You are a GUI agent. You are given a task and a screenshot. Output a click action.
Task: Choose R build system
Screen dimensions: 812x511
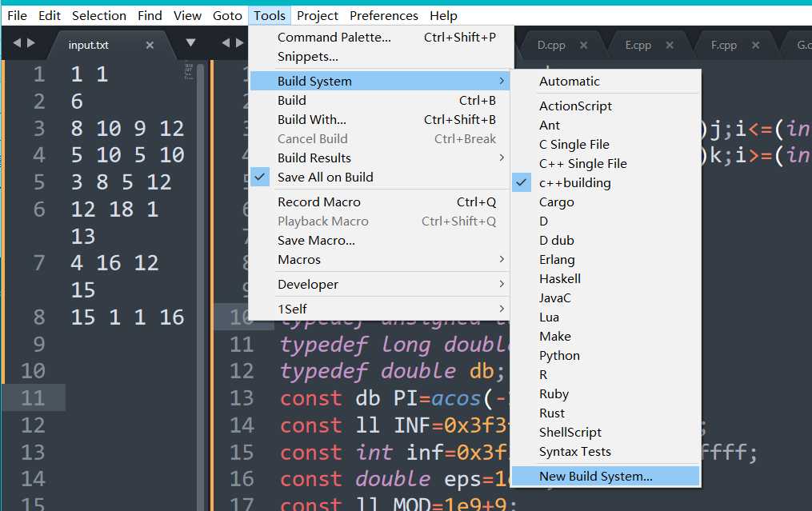click(x=606, y=375)
